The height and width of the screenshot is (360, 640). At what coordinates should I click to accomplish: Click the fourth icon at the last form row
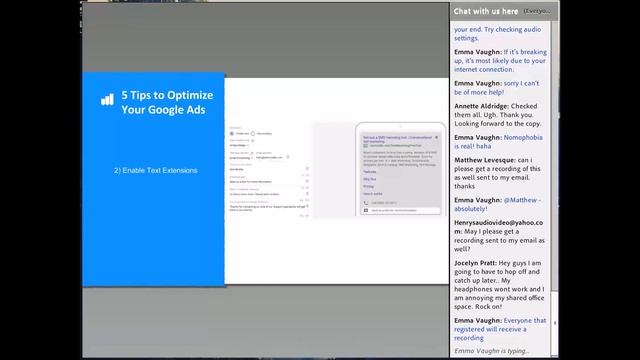307,206
